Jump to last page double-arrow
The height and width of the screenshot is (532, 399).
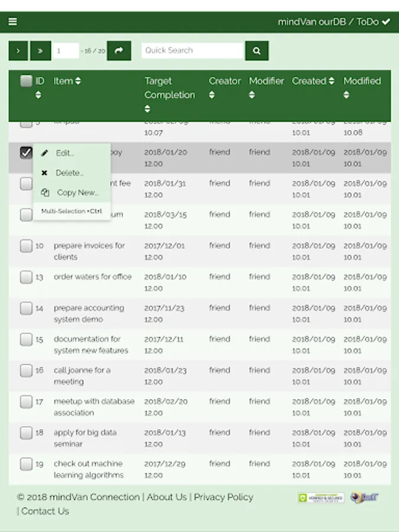point(40,51)
